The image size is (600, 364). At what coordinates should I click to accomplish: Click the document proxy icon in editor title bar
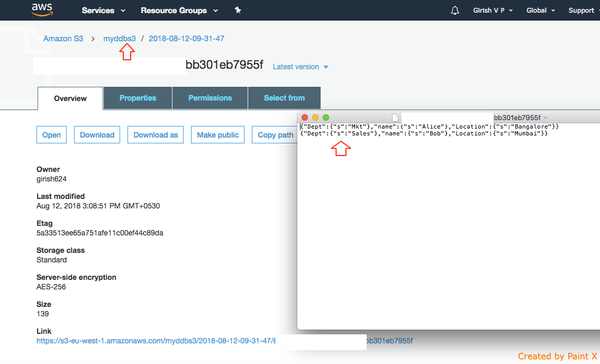point(395,117)
